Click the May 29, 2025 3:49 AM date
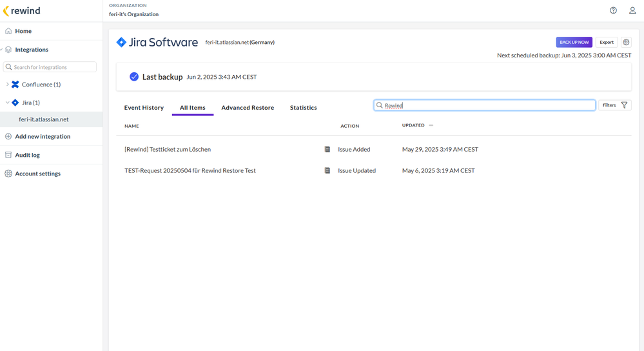Viewport: 644px width, 351px height. [x=440, y=149]
